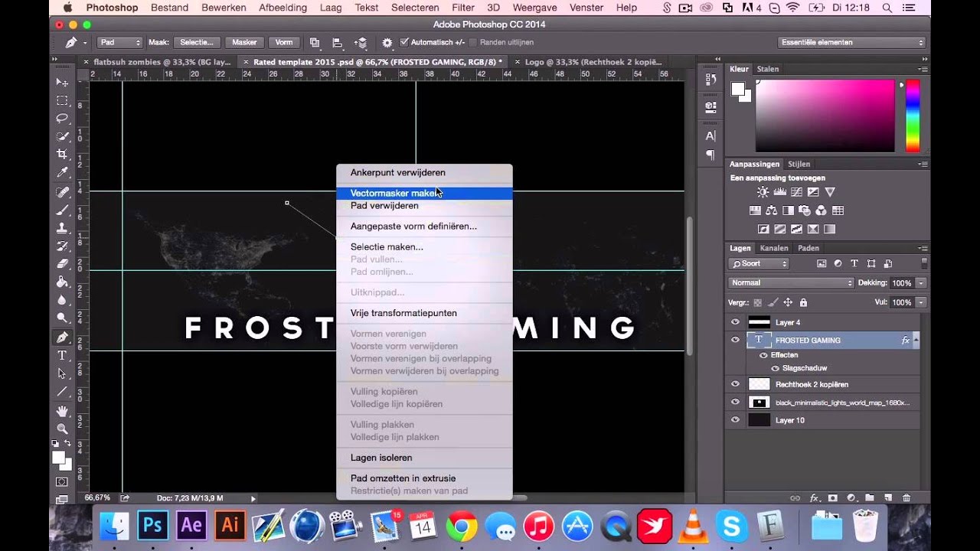Click the Selectie... button
The height and width of the screenshot is (551, 980).
pos(197,43)
